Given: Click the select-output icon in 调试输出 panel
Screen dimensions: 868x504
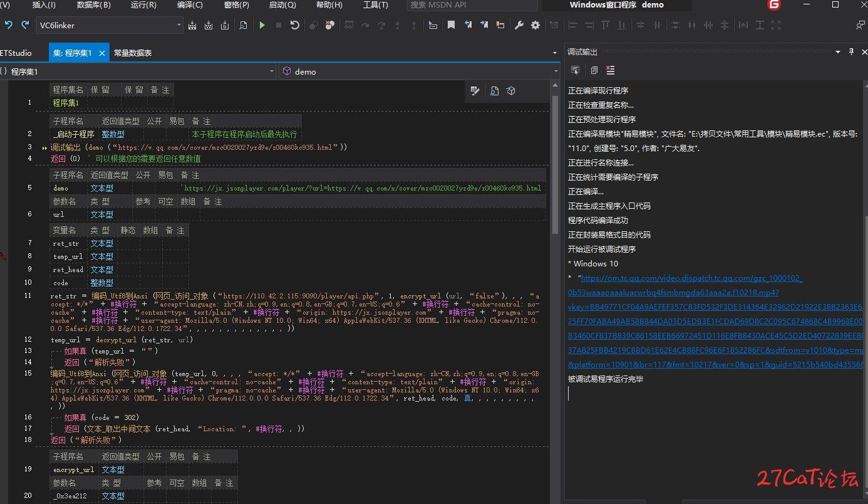Looking at the screenshot, I should click(x=575, y=70).
